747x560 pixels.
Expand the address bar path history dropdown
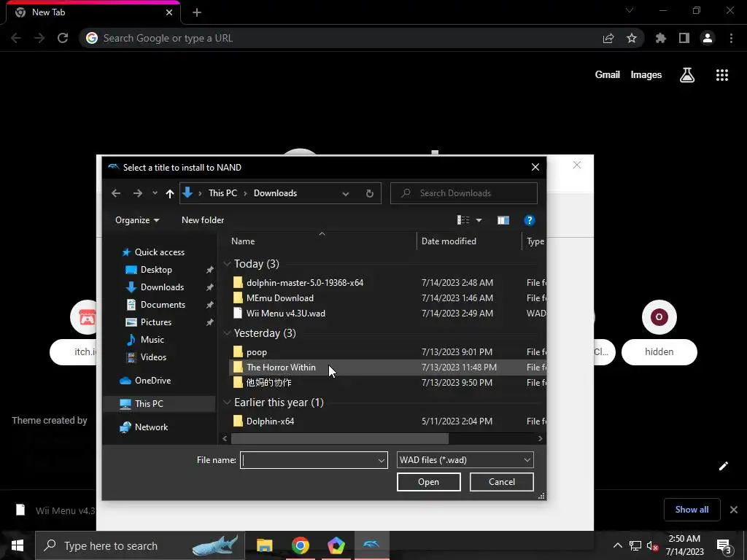tap(346, 193)
